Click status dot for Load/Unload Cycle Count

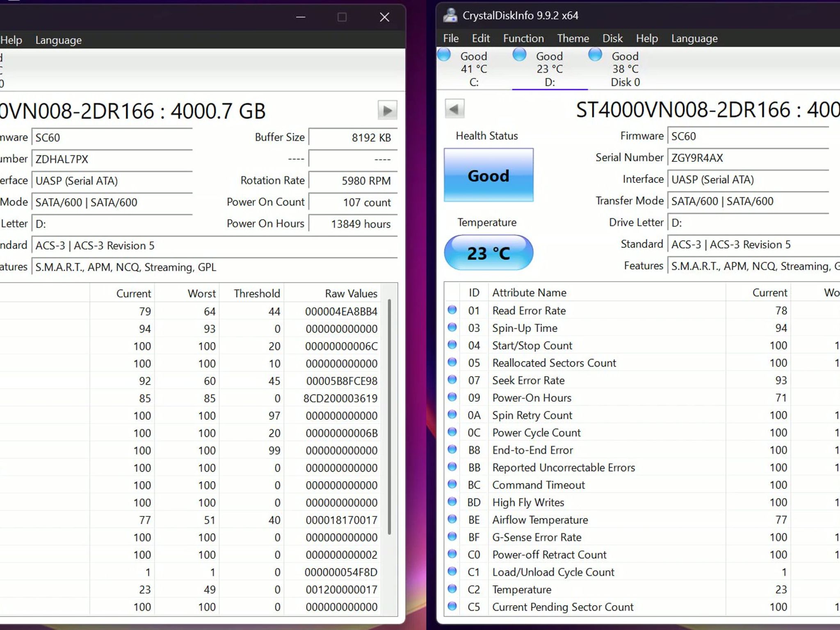[x=452, y=571]
